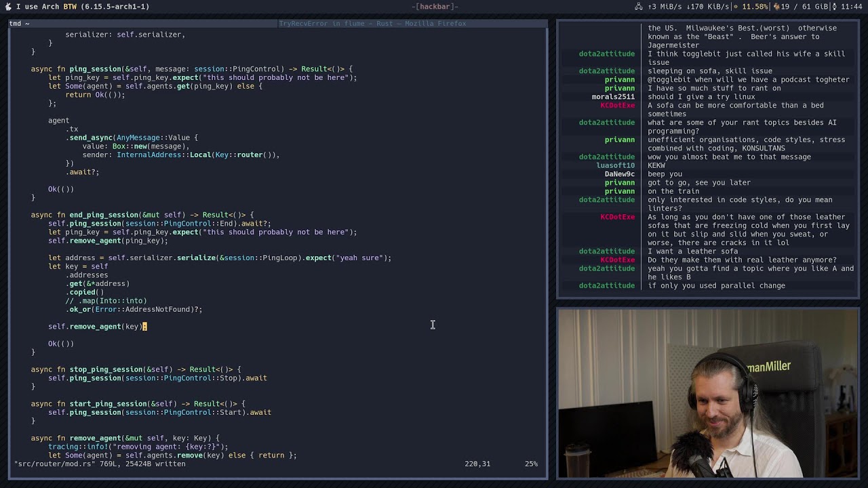Image resolution: width=868 pixels, height=488 pixels.
Task: Click the 'tracing::info!("removing agent' line
Action: click(138, 447)
